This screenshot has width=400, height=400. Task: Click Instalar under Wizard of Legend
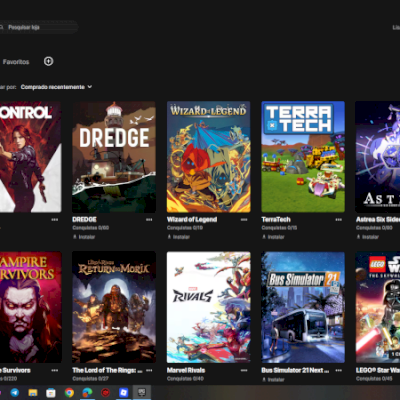181,237
